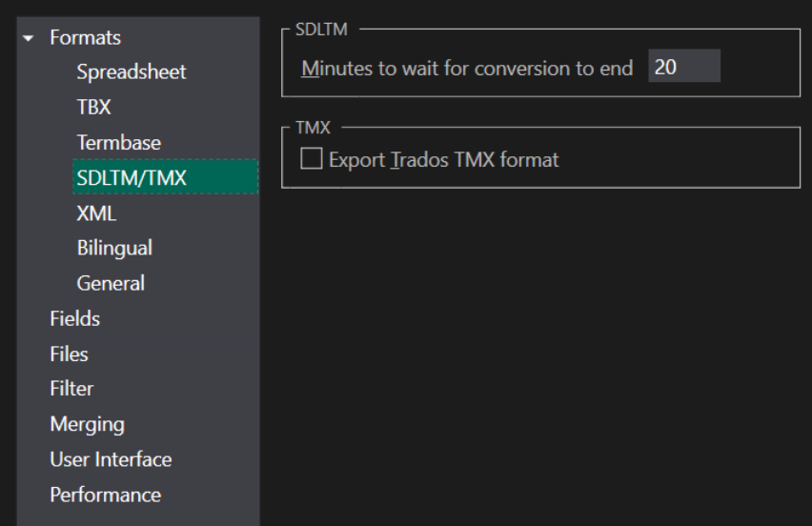Screen dimensions: 812x526
Task: Click the conversion wait minutes field
Action: coord(683,68)
